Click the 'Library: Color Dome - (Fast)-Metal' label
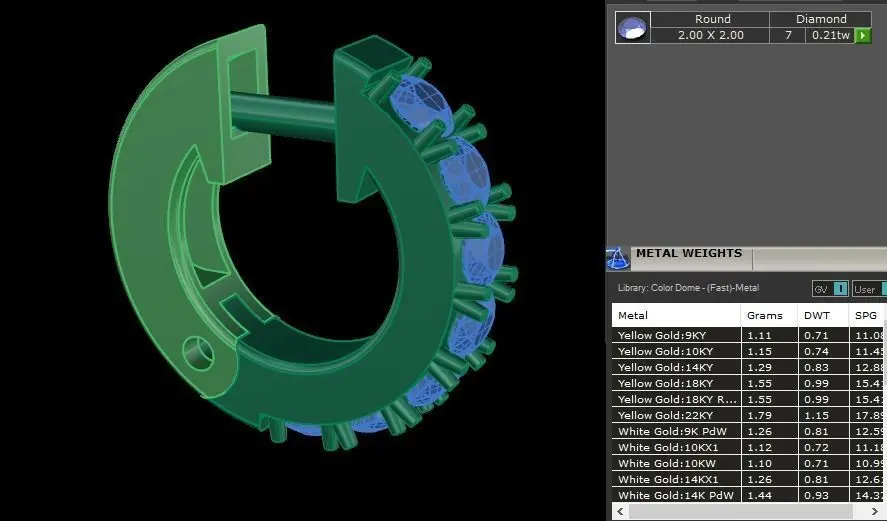The width and height of the screenshot is (887, 521). [x=688, y=288]
